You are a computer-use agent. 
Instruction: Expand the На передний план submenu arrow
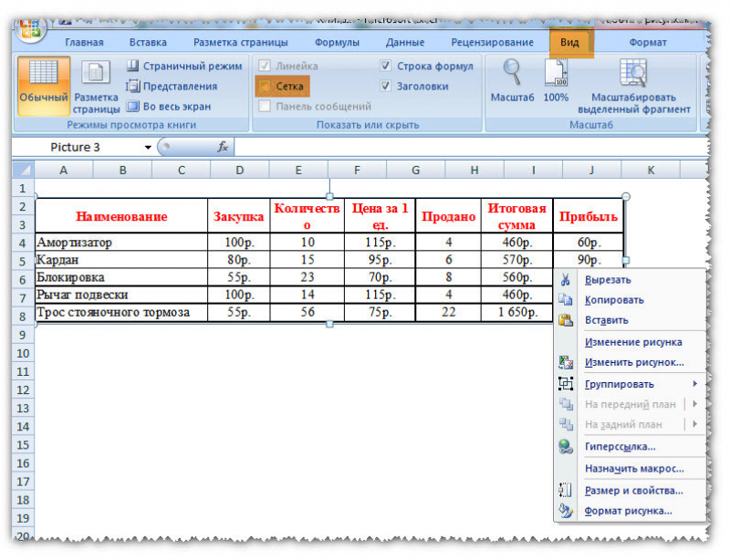click(x=694, y=404)
